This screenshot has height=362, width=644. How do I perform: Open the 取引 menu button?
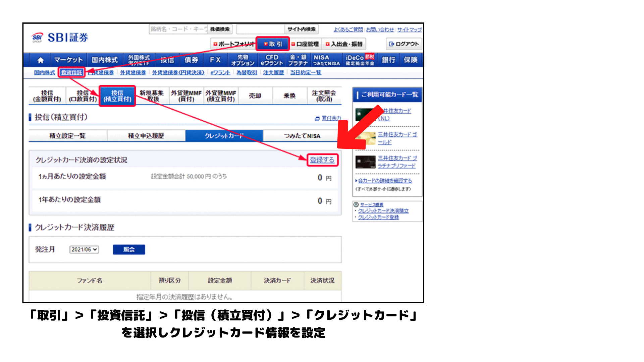pos(273,44)
